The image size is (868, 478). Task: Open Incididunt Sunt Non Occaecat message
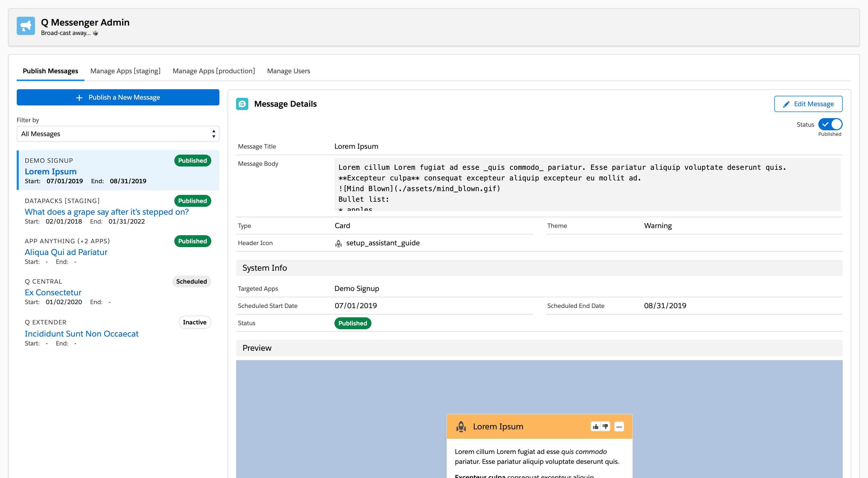(x=82, y=334)
